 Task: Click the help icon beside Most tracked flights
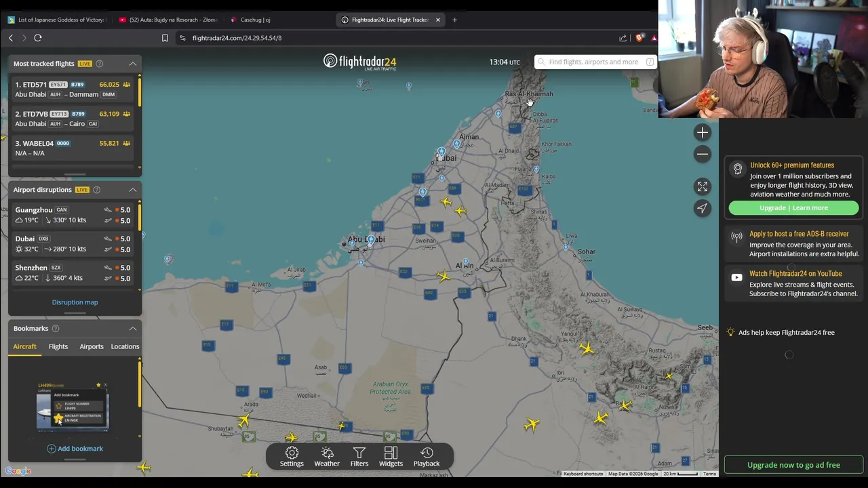[99, 64]
